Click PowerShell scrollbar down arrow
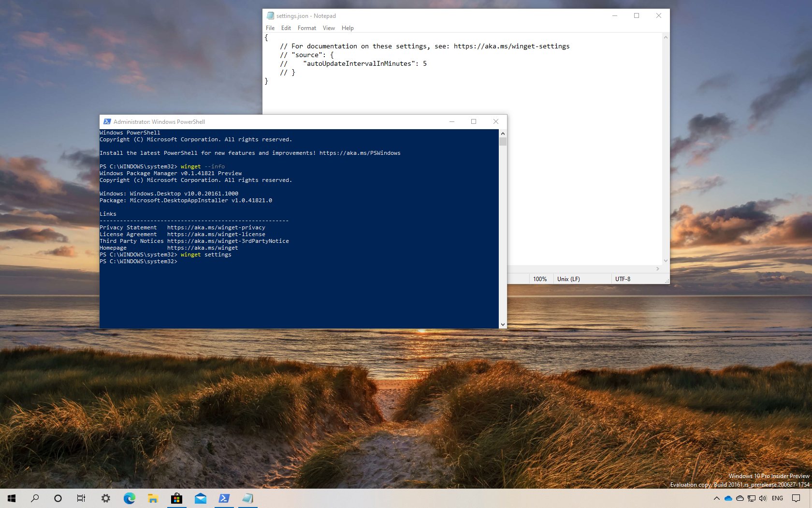Viewport: 812px width, 508px height. 503,325
